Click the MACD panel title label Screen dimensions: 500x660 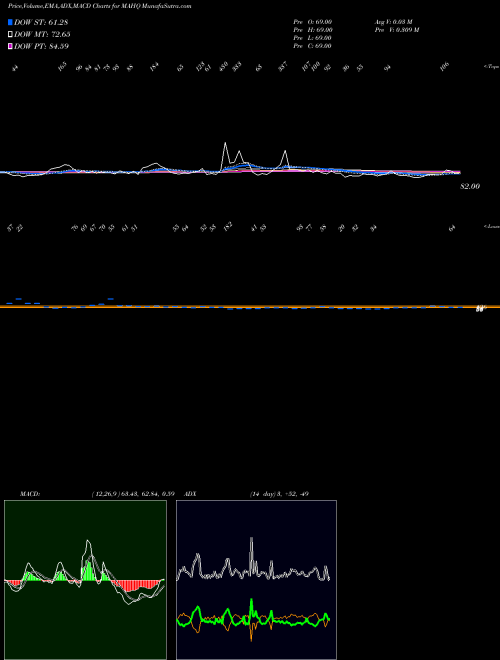[30, 494]
